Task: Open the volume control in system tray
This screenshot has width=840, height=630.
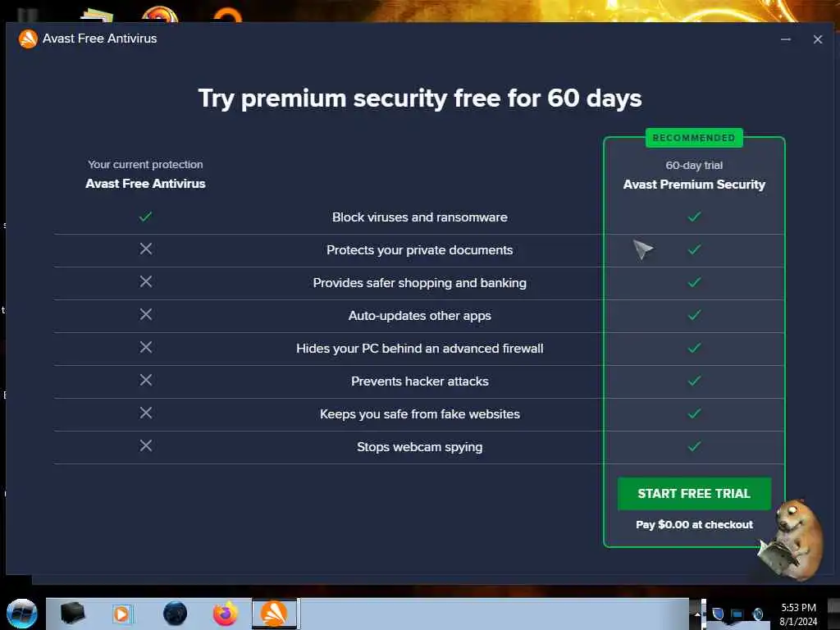Action: [x=758, y=614]
